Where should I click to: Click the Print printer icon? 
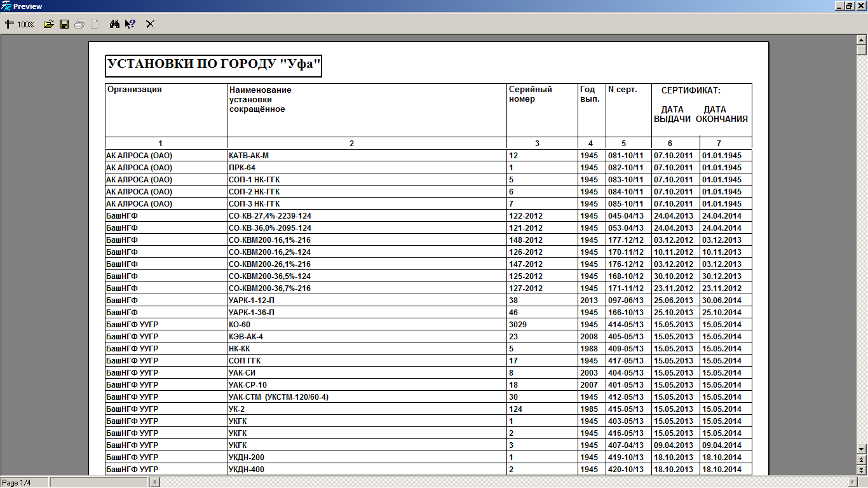[79, 24]
